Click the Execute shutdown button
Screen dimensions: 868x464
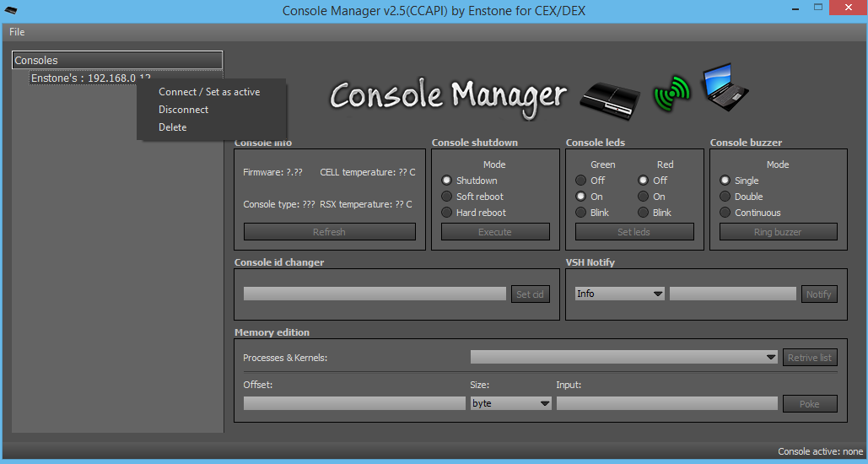pos(495,232)
